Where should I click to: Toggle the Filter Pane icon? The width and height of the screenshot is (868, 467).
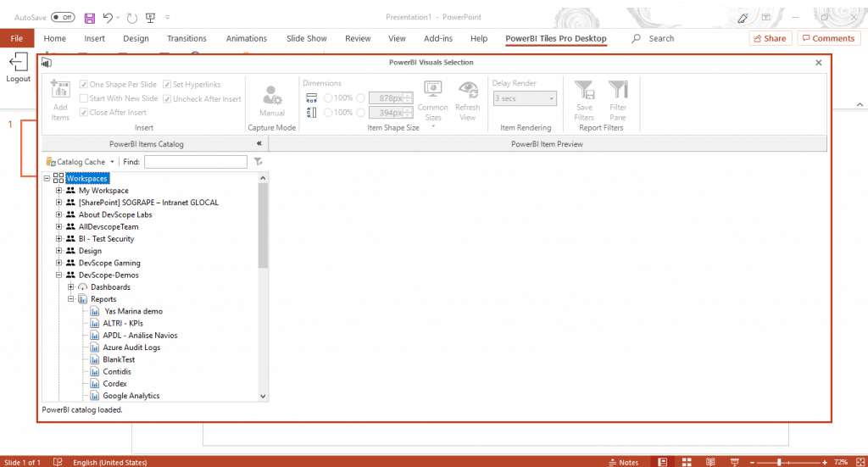pos(618,89)
